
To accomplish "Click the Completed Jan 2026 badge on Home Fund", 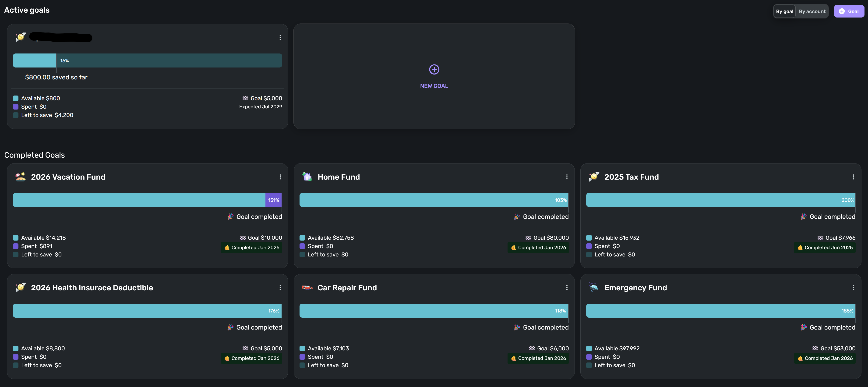I will 538,247.
